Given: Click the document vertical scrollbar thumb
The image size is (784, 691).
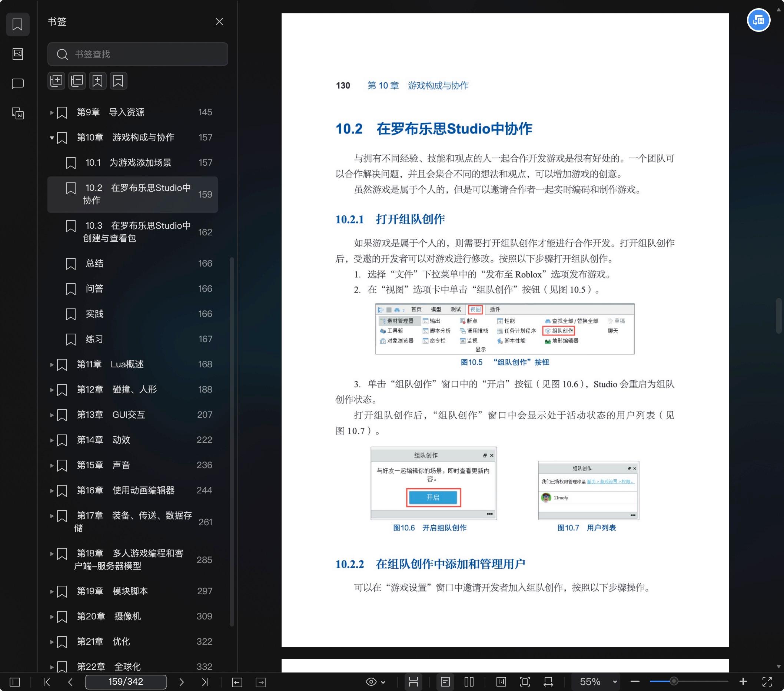Looking at the screenshot, I should [x=779, y=316].
